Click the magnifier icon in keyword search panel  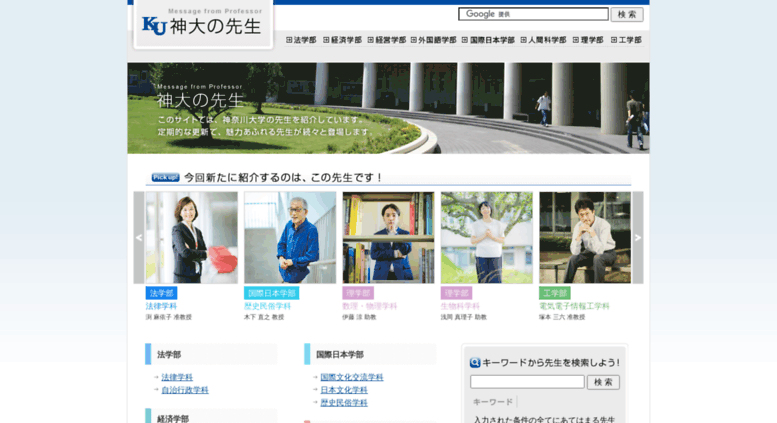[475, 363]
